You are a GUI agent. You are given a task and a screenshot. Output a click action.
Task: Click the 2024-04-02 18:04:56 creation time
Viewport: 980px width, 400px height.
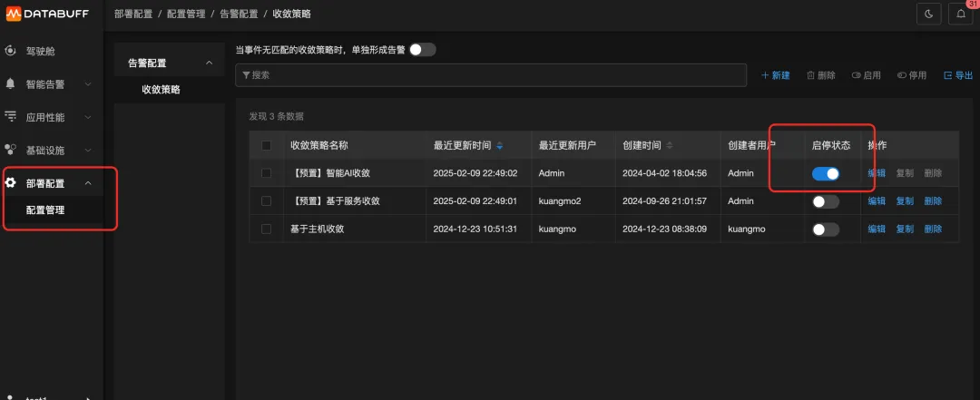tap(664, 173)
